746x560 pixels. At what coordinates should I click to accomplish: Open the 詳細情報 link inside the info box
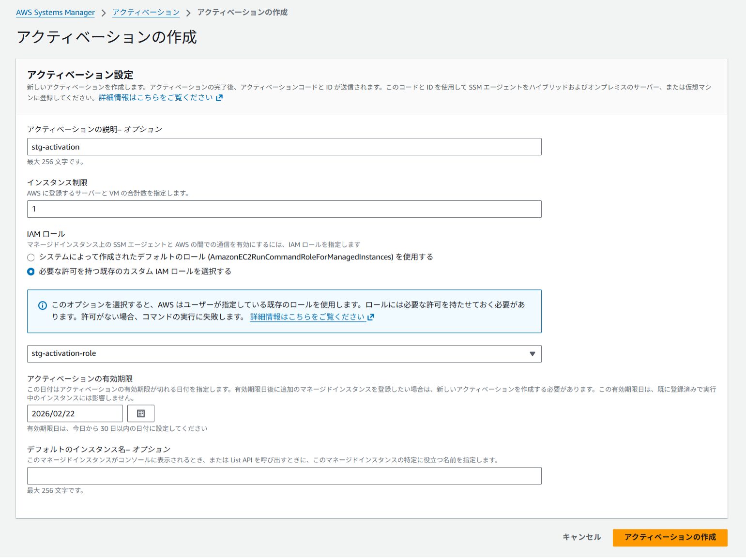tap(307, 317)
